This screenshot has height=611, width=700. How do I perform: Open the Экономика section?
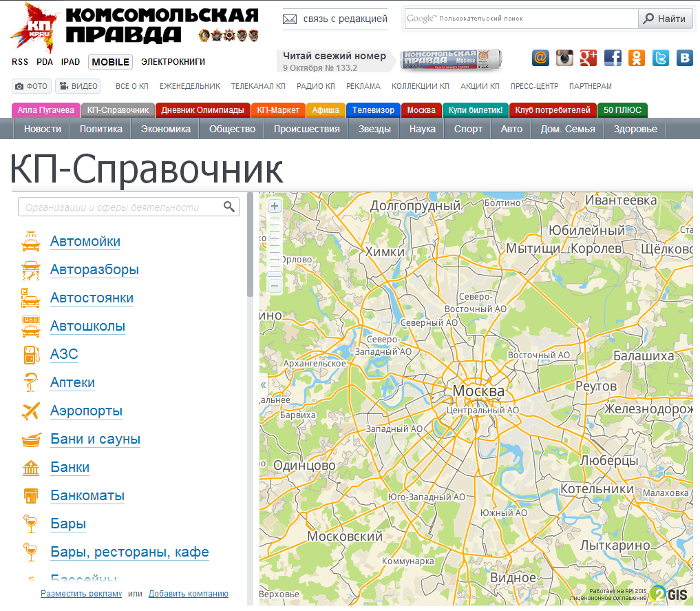click(x=166, y=129)
